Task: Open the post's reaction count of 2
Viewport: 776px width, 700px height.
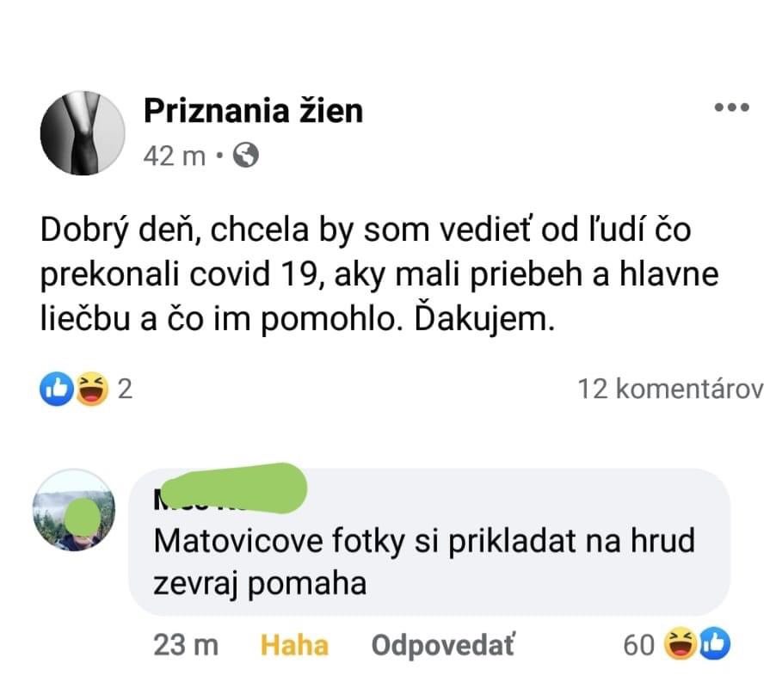Action: [x=123, y=390]
